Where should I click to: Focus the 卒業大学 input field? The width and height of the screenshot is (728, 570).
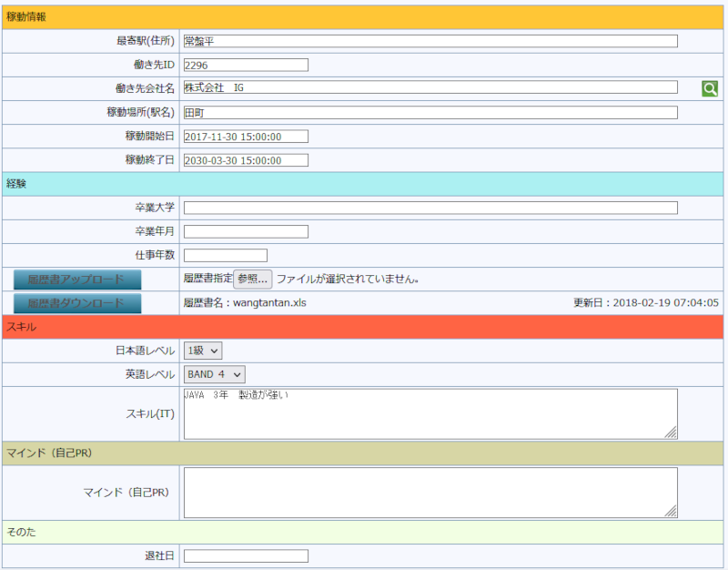(430, 208)
